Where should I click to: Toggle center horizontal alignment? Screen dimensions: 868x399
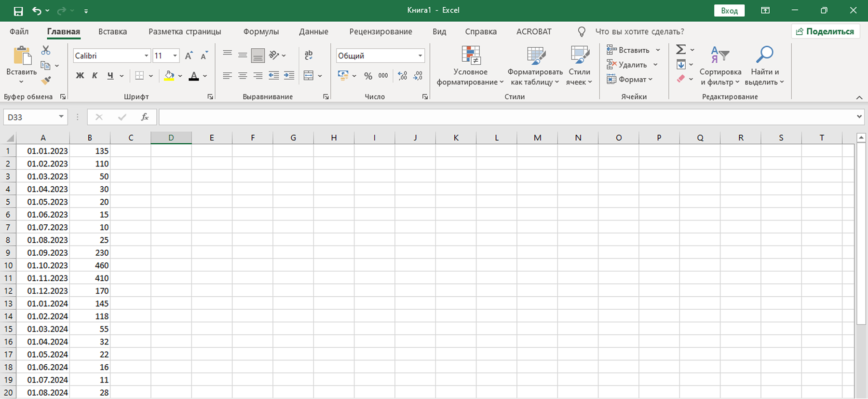click(x=243, y=76)
